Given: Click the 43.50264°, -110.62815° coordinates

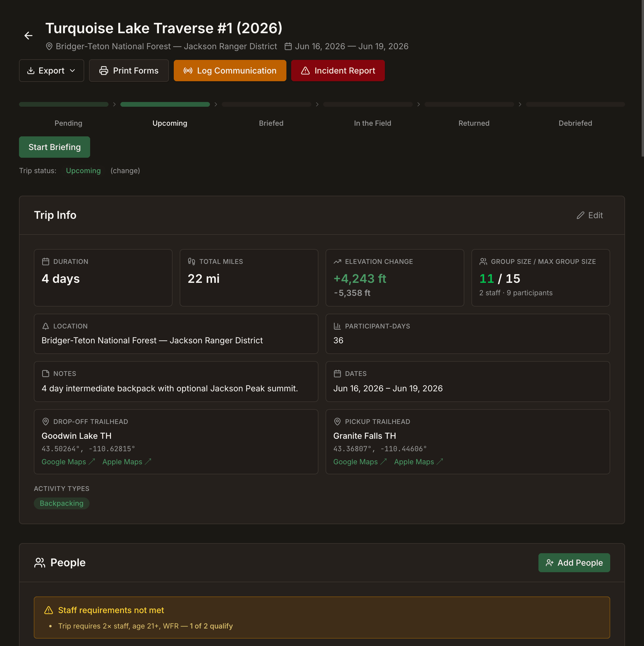Looking at the screenshot, I should [x=88, y=449].
